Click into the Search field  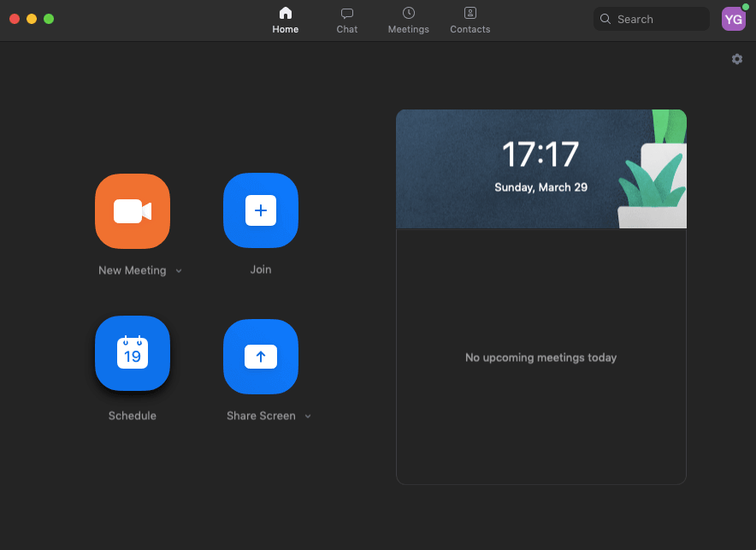point(652,19)
